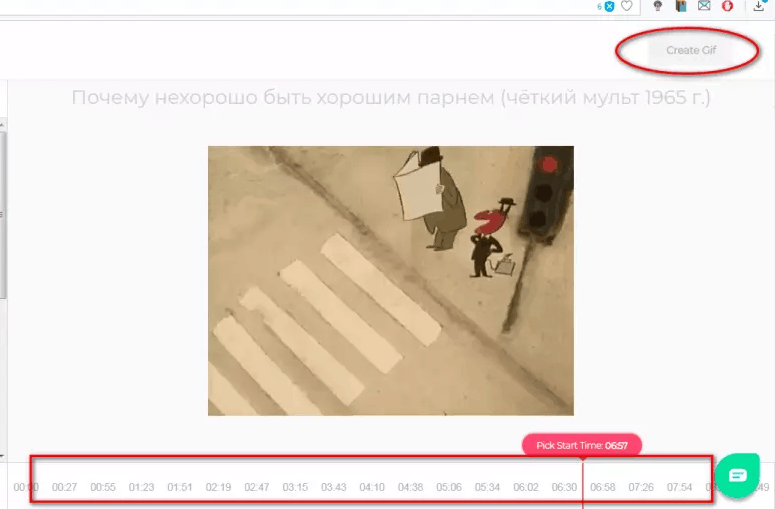The image size is (775, 509).
Task: Click the left vertical scrollbar
Action: 3,200
